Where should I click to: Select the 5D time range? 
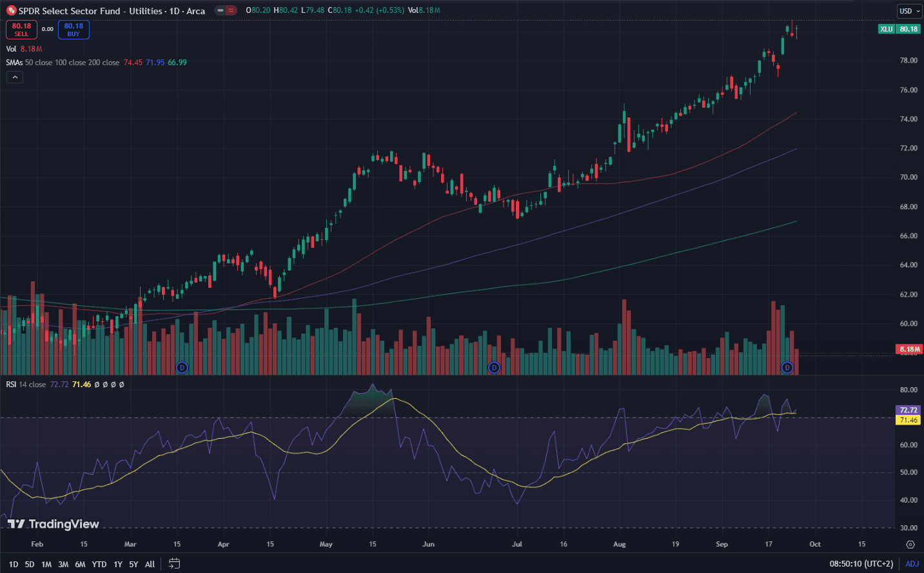[30, 564]
